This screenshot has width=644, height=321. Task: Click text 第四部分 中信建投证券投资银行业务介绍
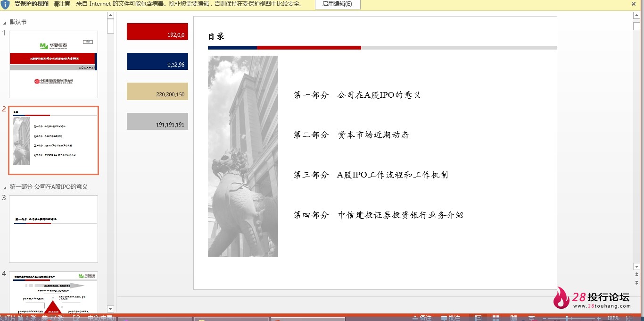(378, 215)
